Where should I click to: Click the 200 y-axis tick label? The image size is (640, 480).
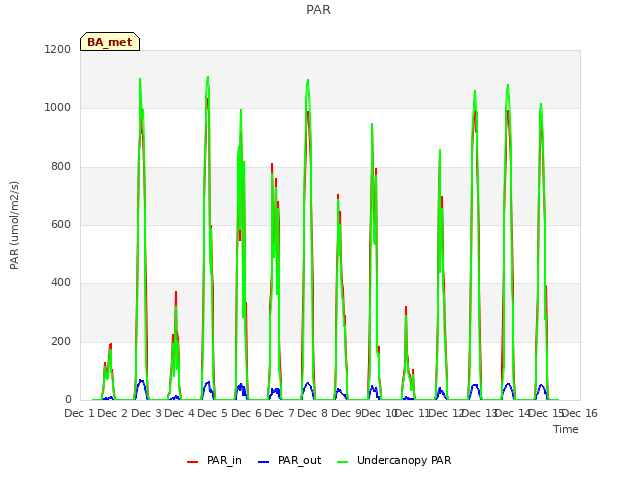tap(61, 342)
